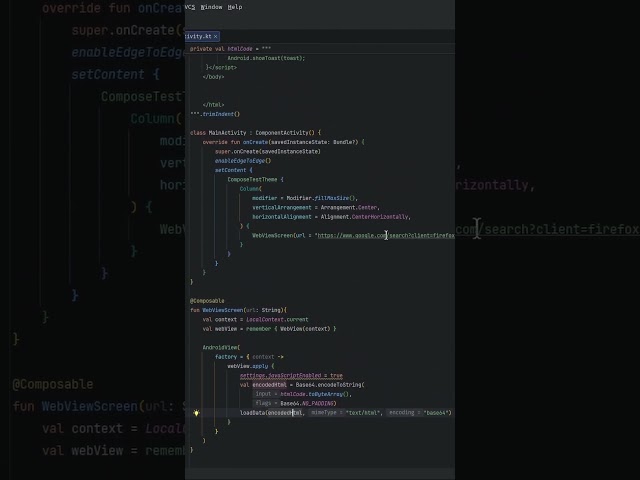
Task: Open the VCS menu
Action: 190,7
